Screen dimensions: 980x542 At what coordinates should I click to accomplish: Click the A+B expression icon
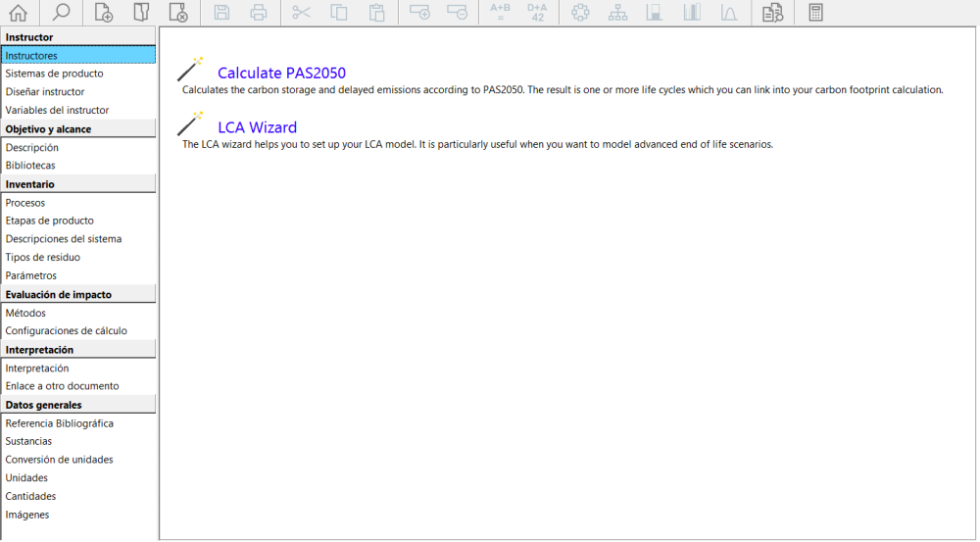coord(500,12)
